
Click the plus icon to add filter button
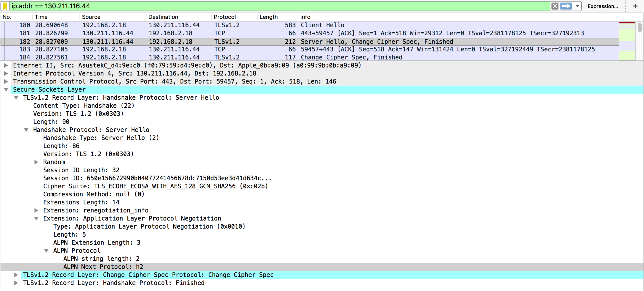[x=635, y=6]
